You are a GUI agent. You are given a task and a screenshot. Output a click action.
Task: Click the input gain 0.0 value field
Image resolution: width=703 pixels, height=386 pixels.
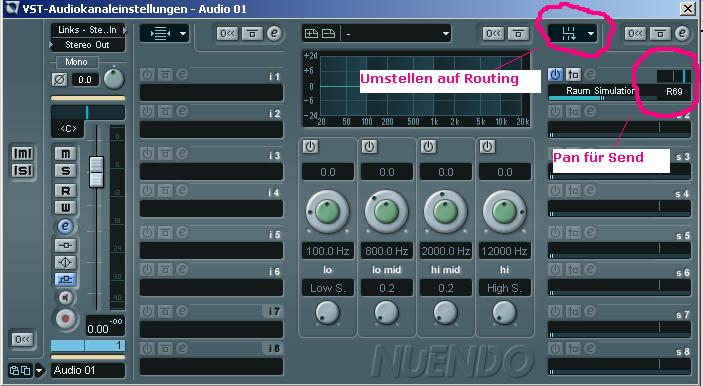point(85,80)
